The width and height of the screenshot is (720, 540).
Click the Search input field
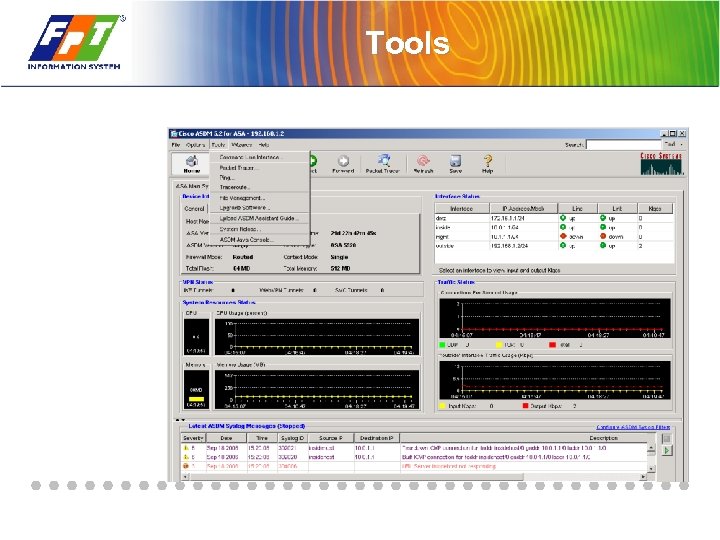tap(623, 145)
